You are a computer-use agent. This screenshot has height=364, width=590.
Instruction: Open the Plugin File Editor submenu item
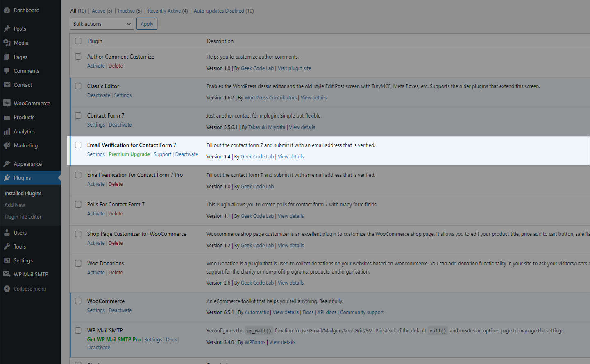tap(23, 217)
